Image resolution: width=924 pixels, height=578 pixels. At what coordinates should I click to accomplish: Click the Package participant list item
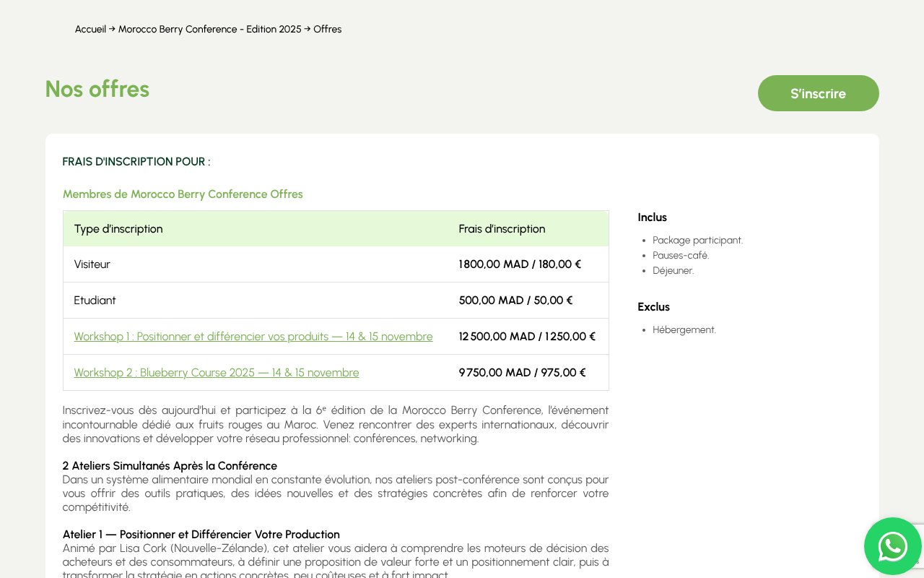697,240
